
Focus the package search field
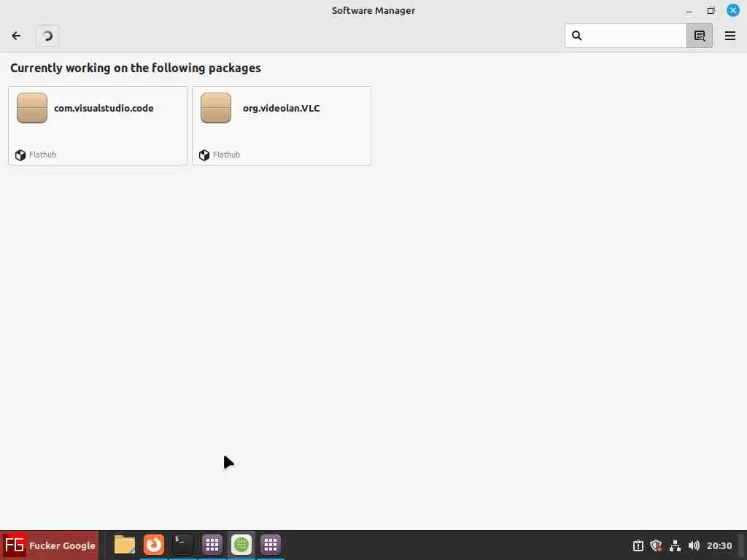point(625,36)
